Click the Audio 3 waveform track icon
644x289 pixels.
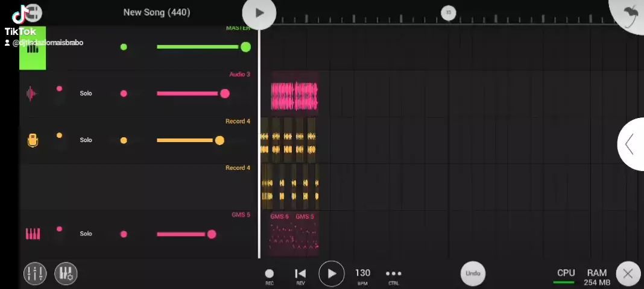pos(32,93)
